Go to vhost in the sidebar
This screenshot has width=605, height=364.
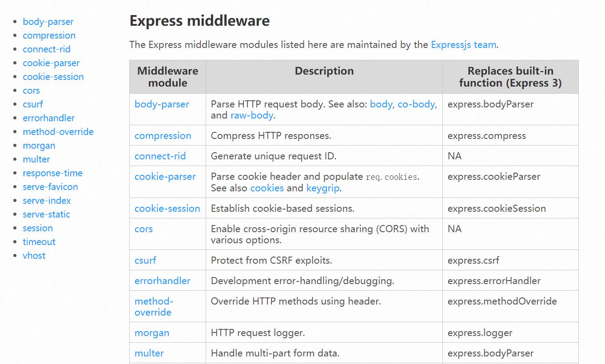pos(34,256)
